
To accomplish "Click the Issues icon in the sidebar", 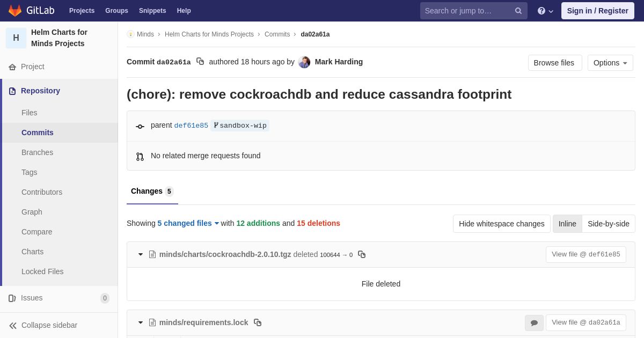I will tap(12, 298).
